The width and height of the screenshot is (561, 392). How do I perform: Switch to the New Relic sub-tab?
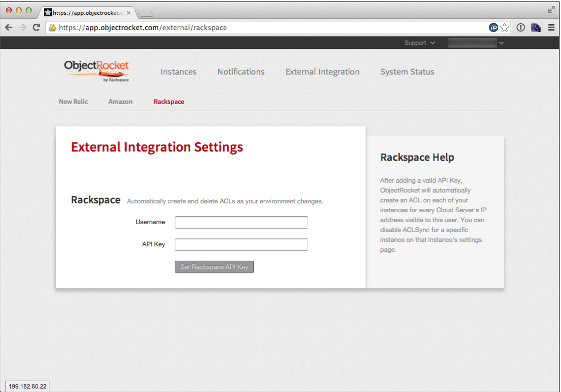74,102
